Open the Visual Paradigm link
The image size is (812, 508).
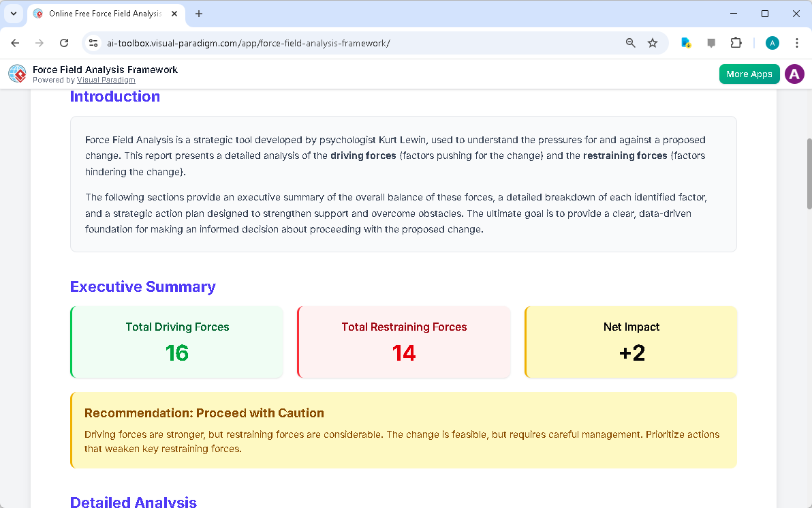pos(106,80)
